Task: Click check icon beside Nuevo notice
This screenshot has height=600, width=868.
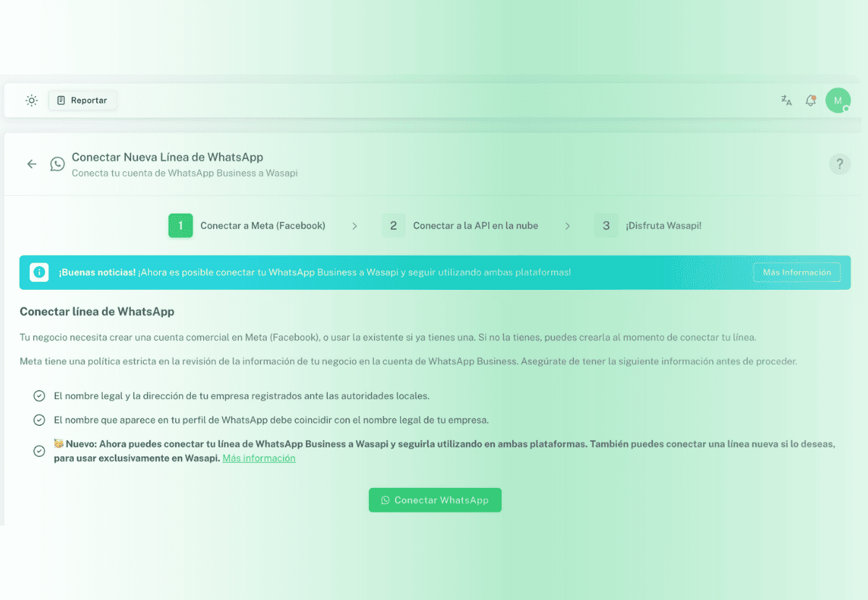Action: coord(40,451)
